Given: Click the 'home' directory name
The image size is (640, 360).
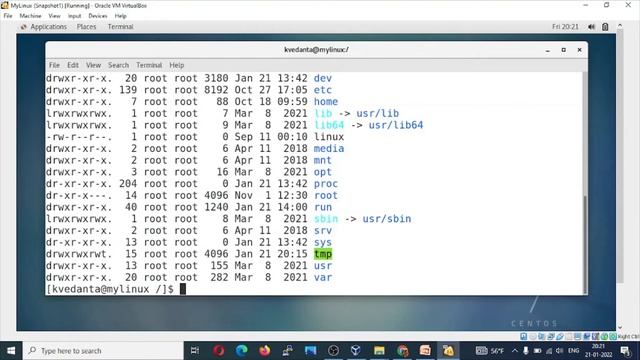Looking at the screenshot, I should 326,102.
